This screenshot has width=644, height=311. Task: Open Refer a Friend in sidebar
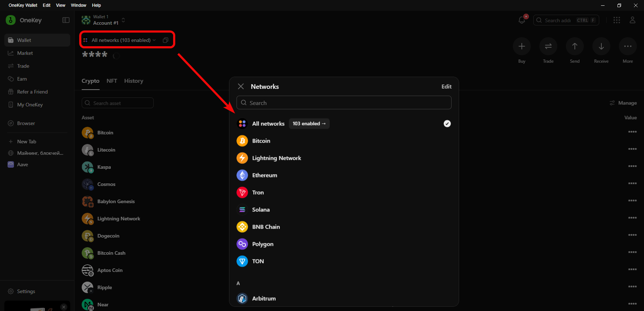point(37,92)
